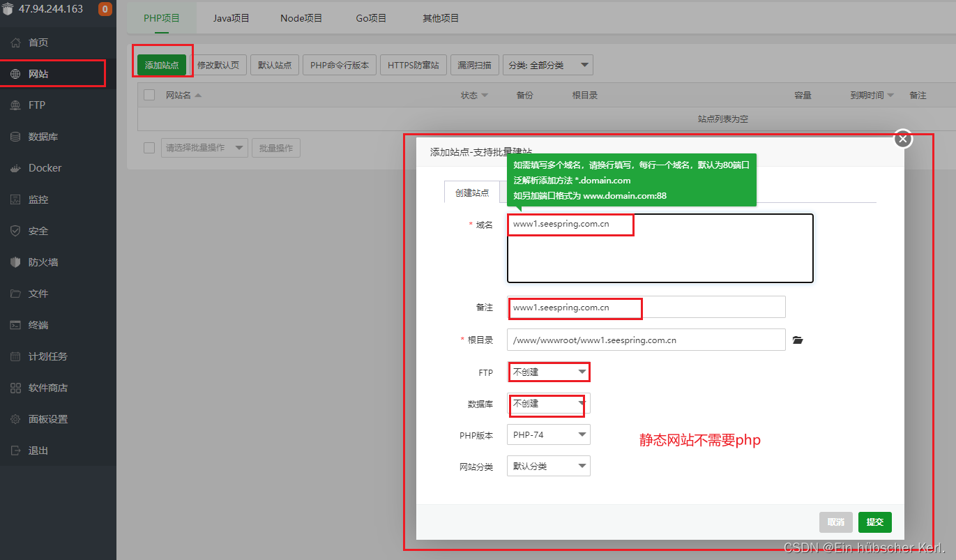Open the PHP版本 PHP-74 dropdown

tap(549, 434)
